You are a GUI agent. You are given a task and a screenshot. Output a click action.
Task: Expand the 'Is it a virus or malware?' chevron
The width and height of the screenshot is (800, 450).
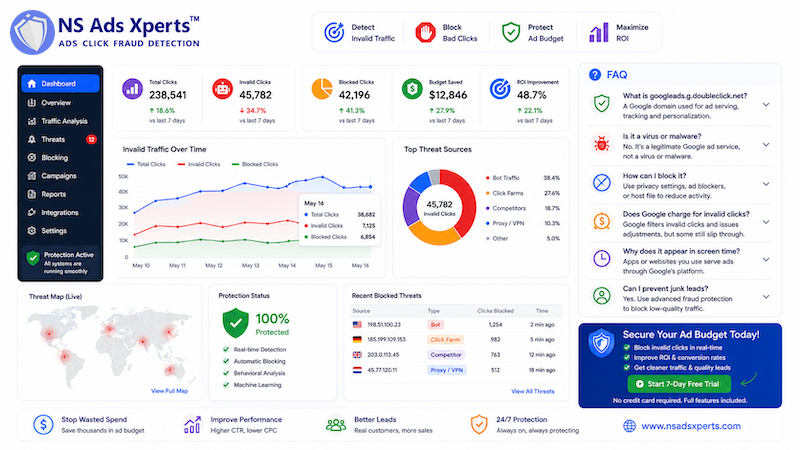766,145
